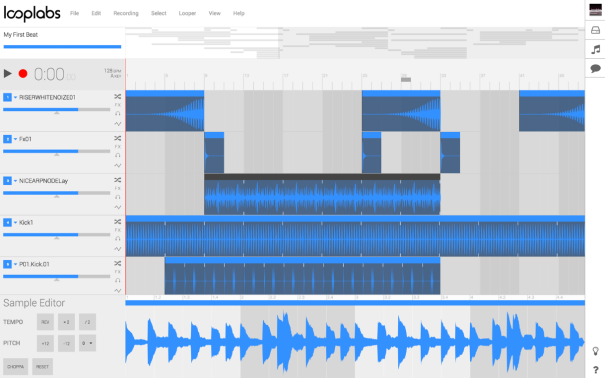Click the gray loop marker on timeline ruler
Image resolution: width=605 pixels, height=378 pixels.
click(406, 80)
